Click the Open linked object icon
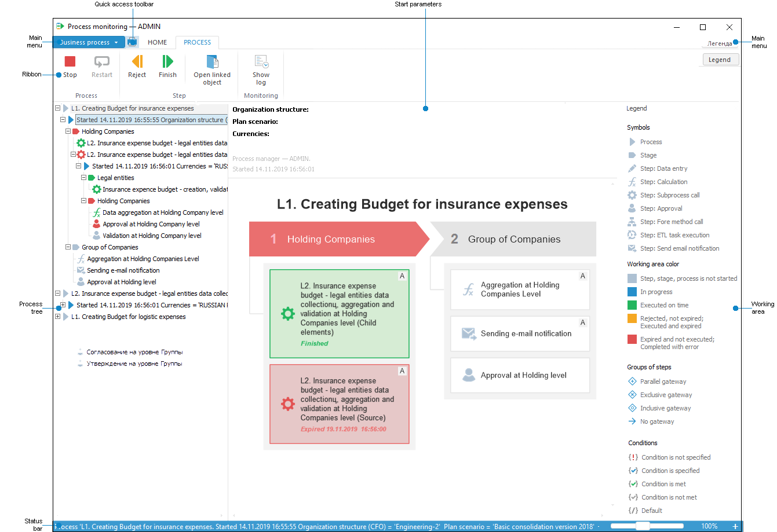 click(211, 61)
